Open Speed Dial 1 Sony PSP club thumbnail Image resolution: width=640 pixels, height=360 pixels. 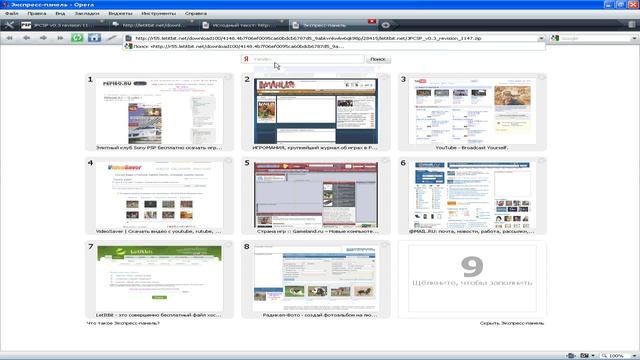click(x=159, y=111)
